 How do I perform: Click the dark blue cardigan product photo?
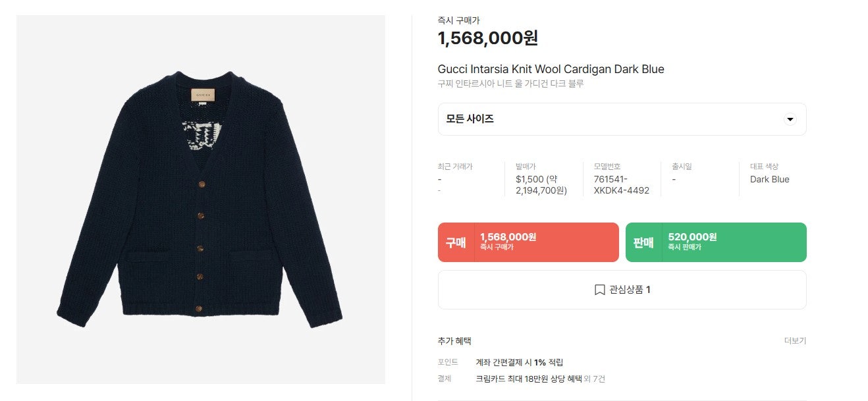200,200
